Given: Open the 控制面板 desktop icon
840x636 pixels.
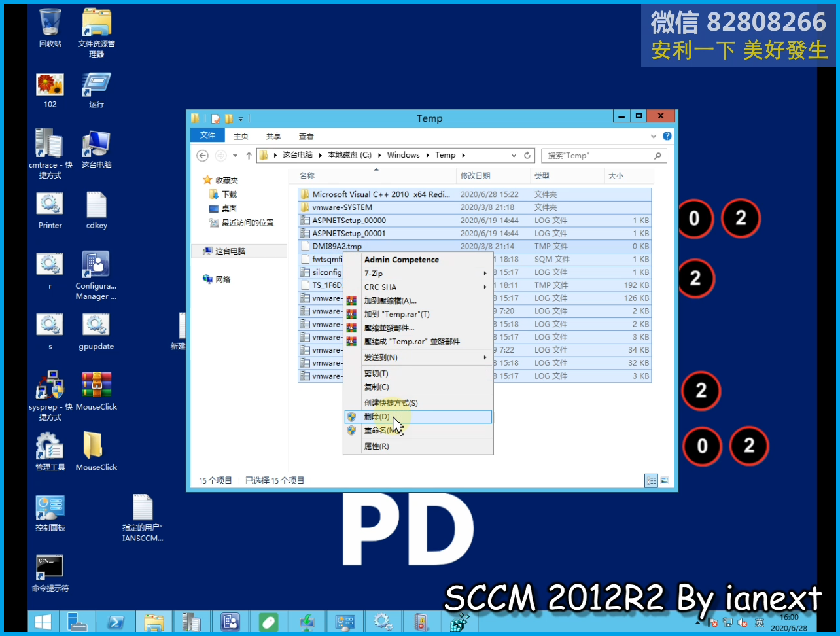Looking at the screenshot, I should click(50, 513).
